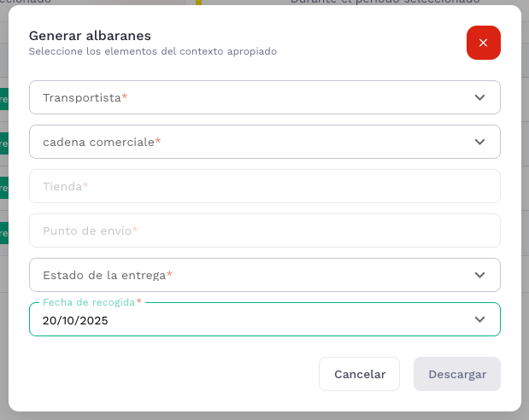Click the Fecha de recogida chevron arrow
This screenshot has width=529, height=420.
[479, 319]
